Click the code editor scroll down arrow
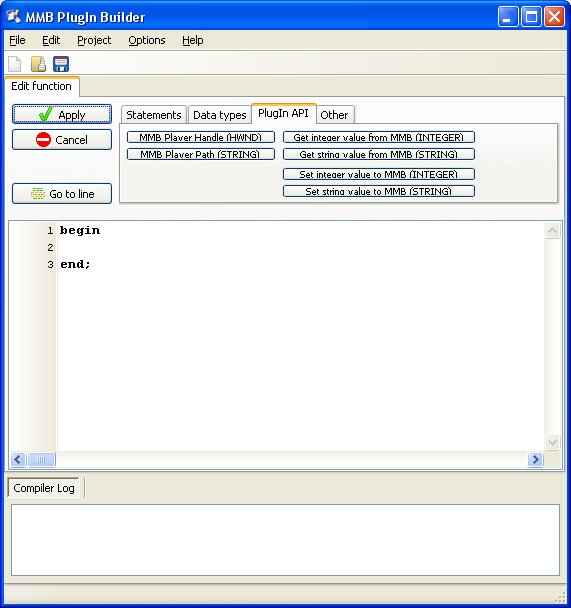This screenshot has width=571, height=608. 552,442
